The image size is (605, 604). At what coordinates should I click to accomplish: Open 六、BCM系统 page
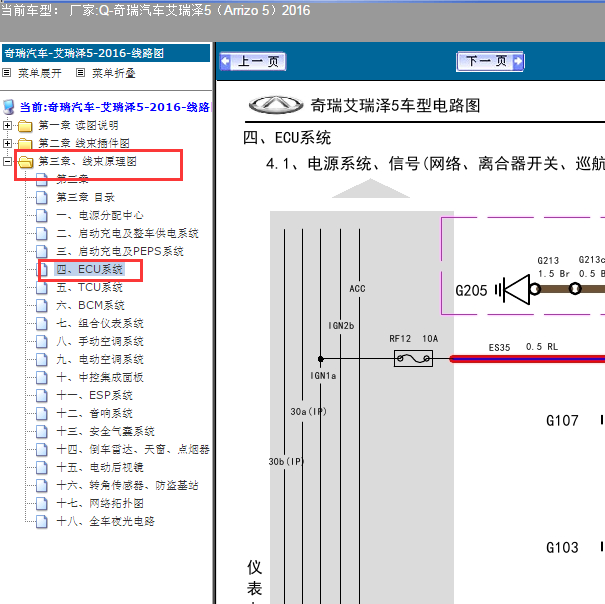(90, 305)
